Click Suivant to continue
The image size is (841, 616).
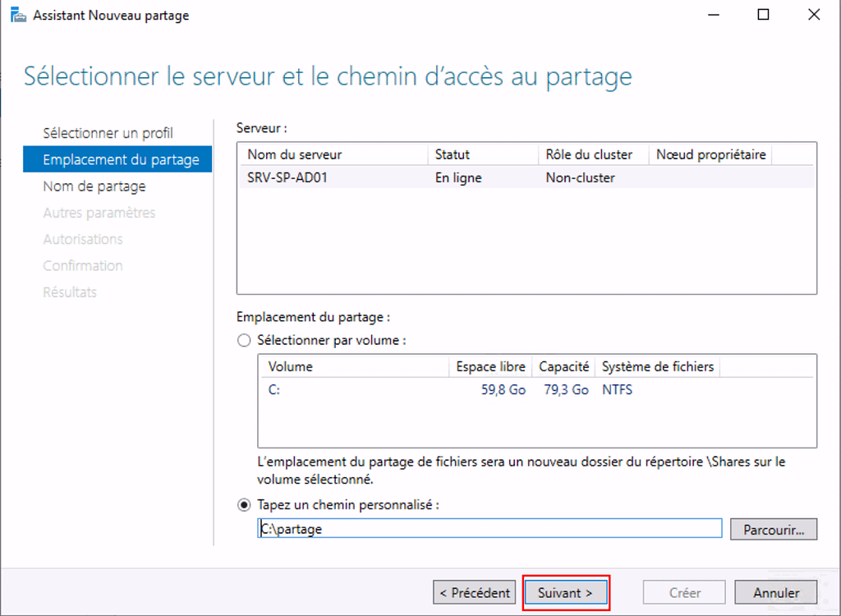[x=565, y=592]
